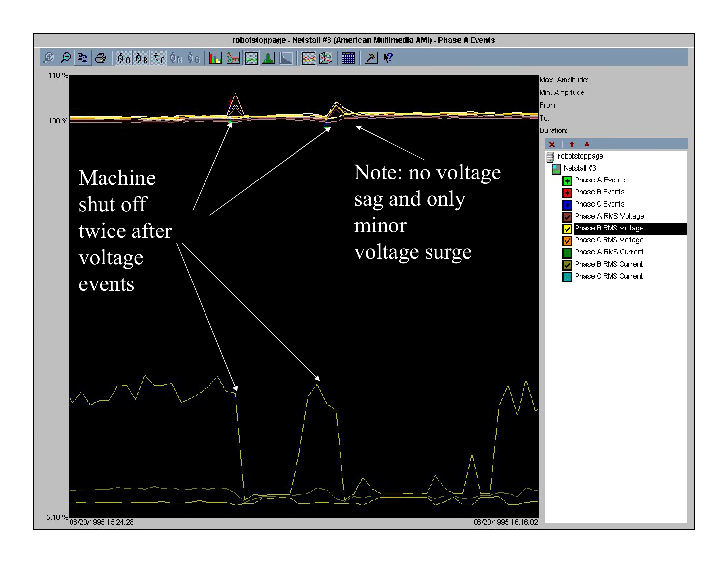This screenshot has height=563, width=728.
Task: Move Phase B RMS Voltage up with arrow
Action: (x=572, y=144)
